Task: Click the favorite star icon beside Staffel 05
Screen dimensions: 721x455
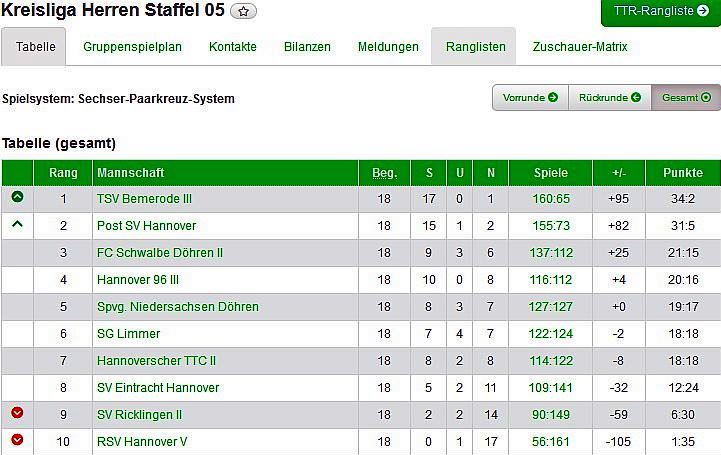Action: 244,12
